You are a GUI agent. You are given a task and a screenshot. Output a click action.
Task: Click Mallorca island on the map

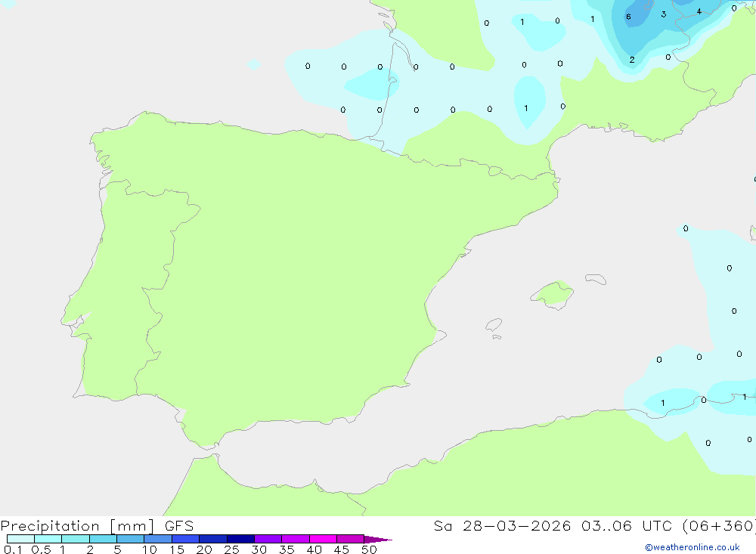point(553,294)
